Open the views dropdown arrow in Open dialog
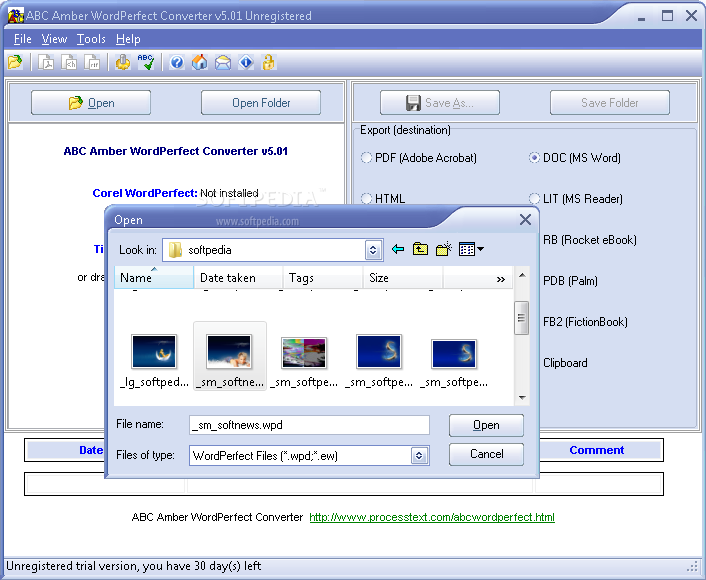The width and height of the screenshot is (706, 580). point(480,249)
